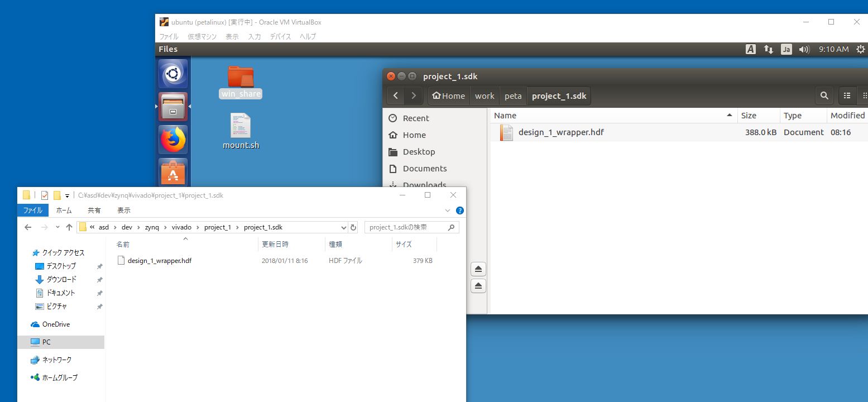
Task: Click the keyboard input 'A' indicator in the panel
Action: [750, 49]
